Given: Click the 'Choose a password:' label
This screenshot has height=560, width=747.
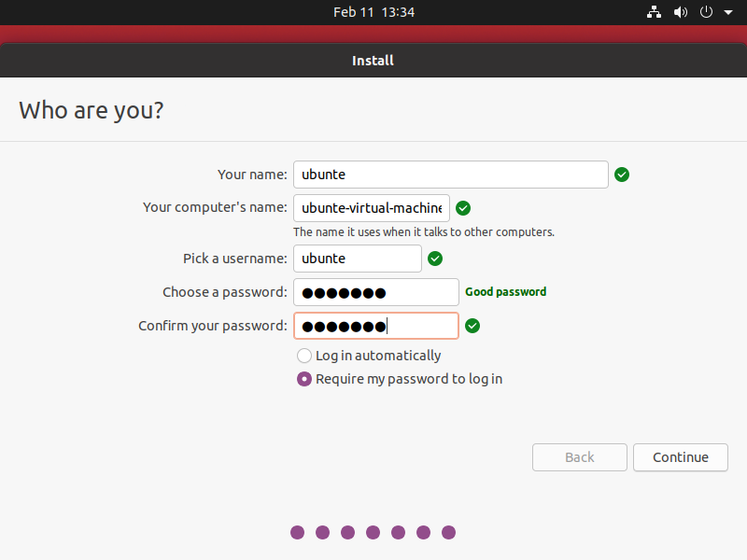Looking at the screenshot, I should (225, 292).
